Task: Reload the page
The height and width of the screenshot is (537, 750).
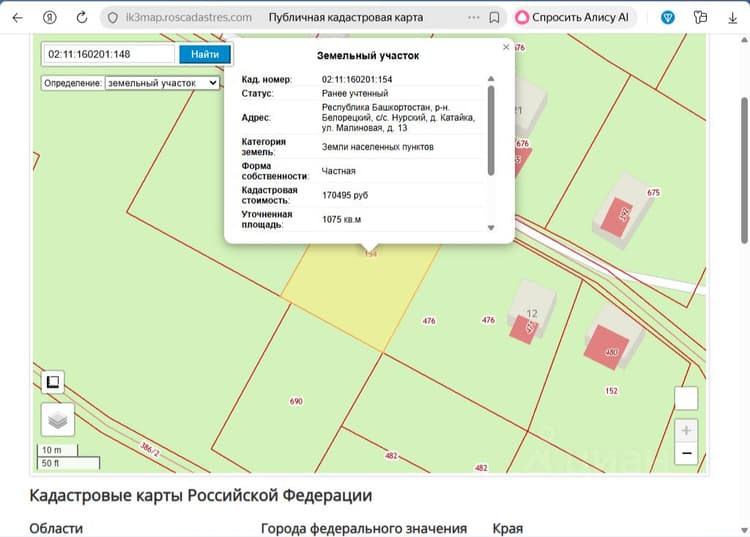Action: click(82, 18)
